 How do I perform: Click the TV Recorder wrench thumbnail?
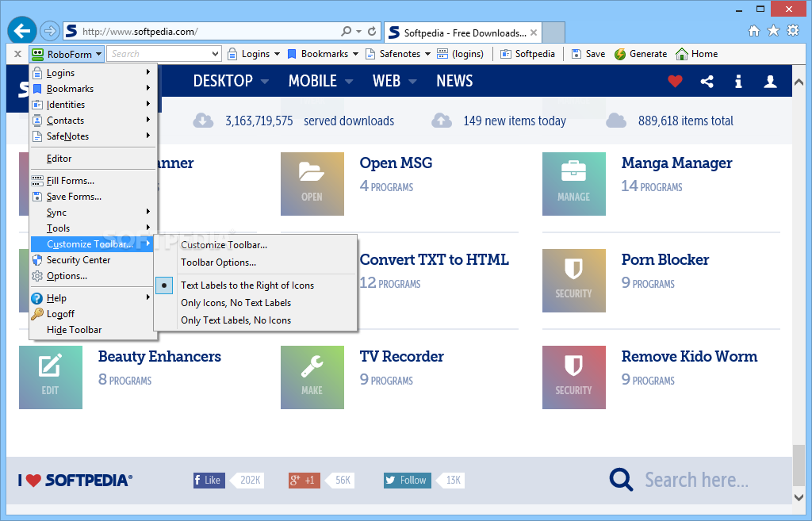312,377
